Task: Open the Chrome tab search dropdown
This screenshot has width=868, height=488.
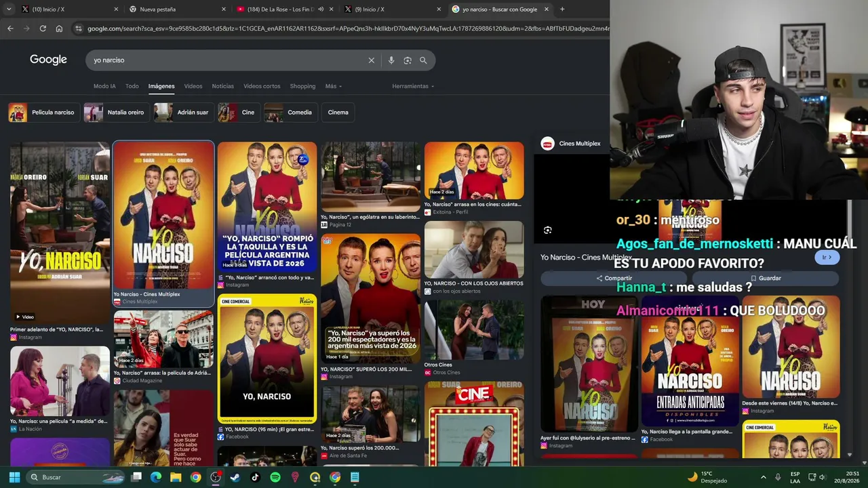Action: pos(9,9)
